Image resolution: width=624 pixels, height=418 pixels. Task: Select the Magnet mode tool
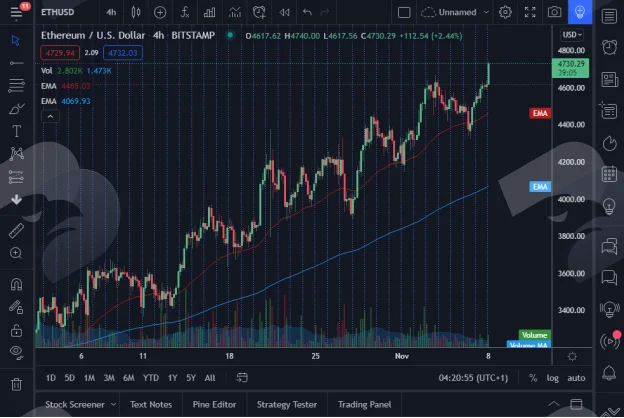coord(16,284)
